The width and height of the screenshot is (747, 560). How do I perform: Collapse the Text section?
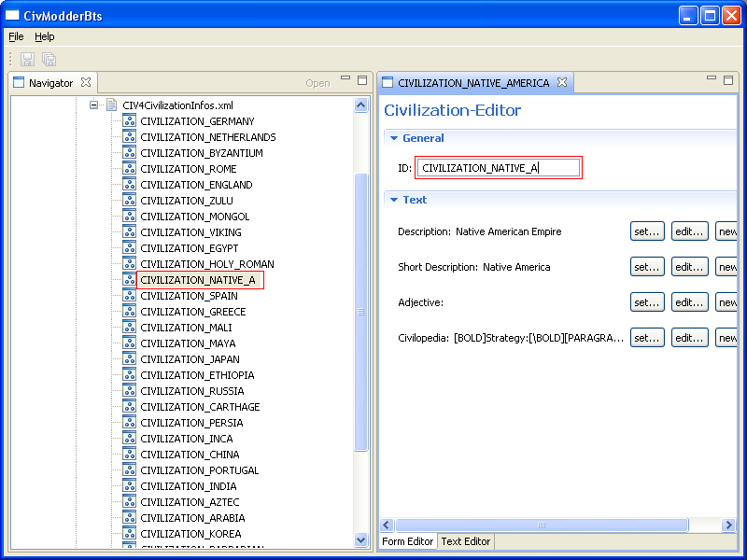click(x=394, y=200)
